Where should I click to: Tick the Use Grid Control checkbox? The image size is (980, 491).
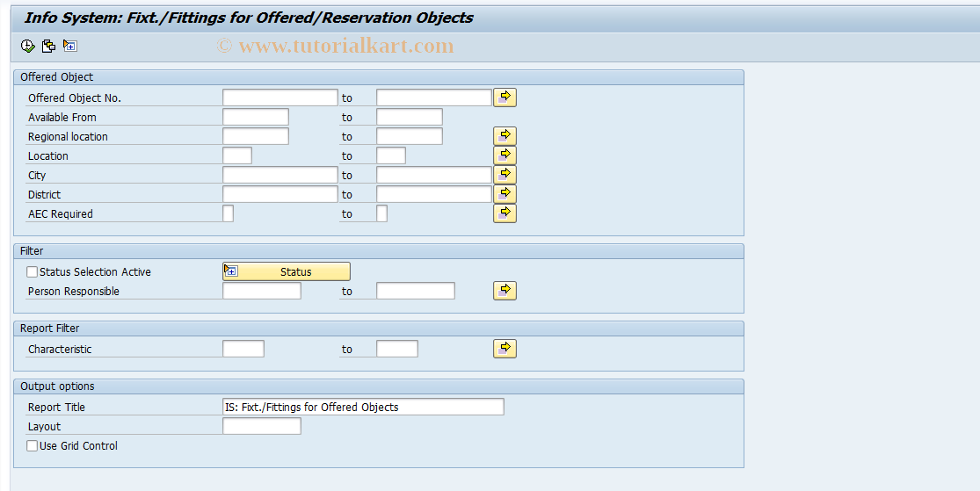pos(32,445)
